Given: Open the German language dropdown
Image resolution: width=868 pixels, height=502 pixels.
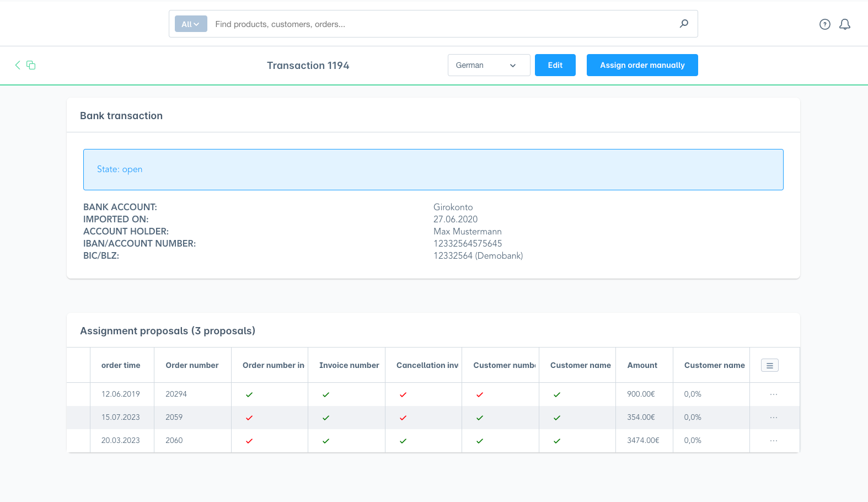Looking at the screenshot, I should coord(489,65).
